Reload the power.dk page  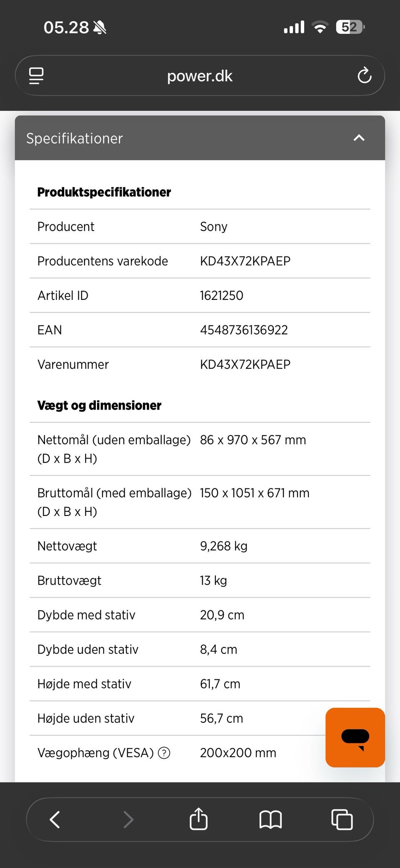pos(364,76)
